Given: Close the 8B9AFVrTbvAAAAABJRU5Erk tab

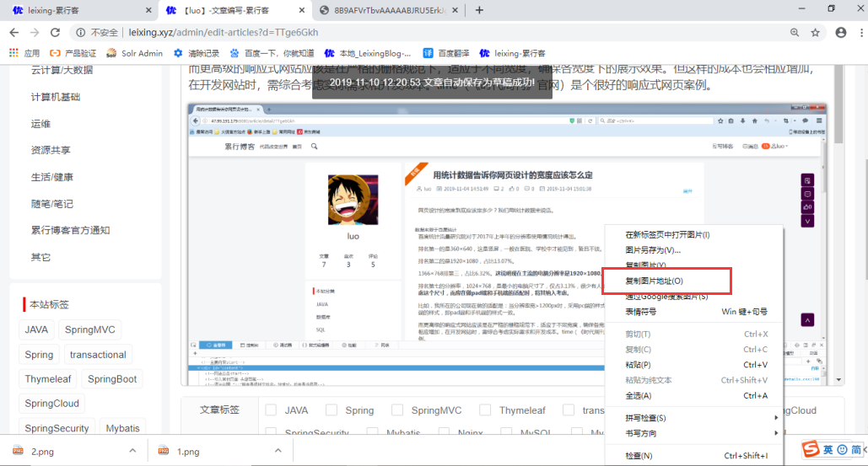Looking at the screenshot, I should [455, 10].
